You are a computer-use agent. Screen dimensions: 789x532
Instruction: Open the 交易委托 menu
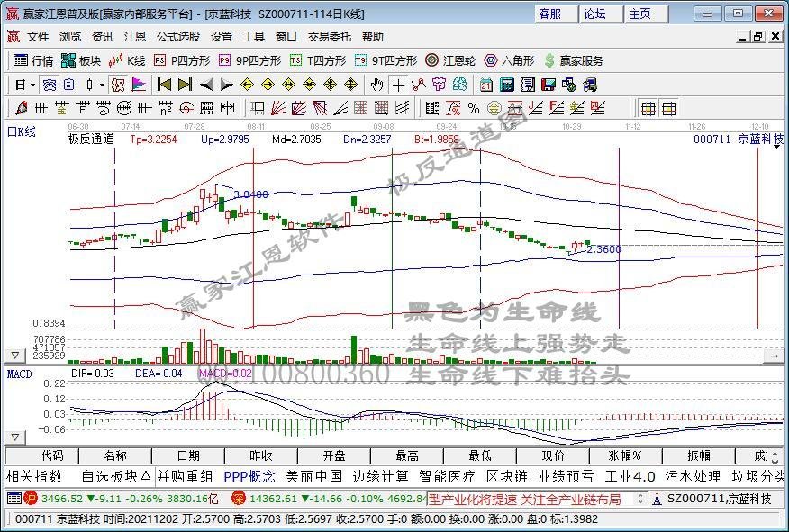pos(330,37)
